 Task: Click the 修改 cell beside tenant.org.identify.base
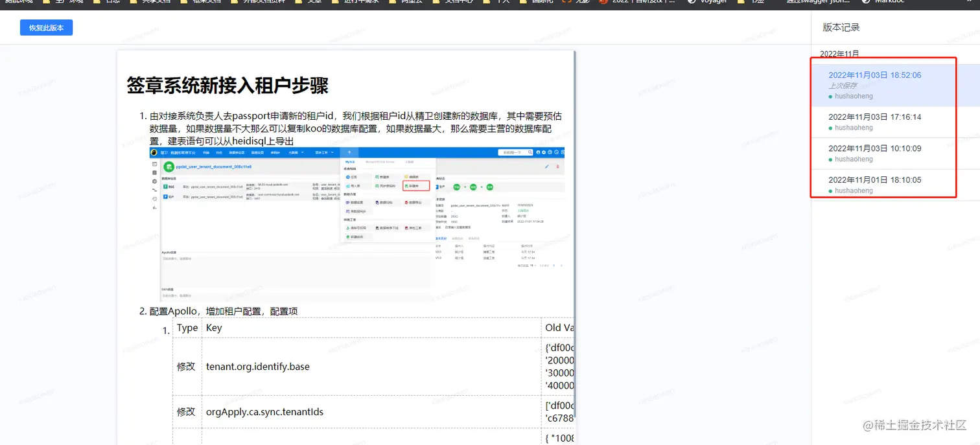coord(187,367)
